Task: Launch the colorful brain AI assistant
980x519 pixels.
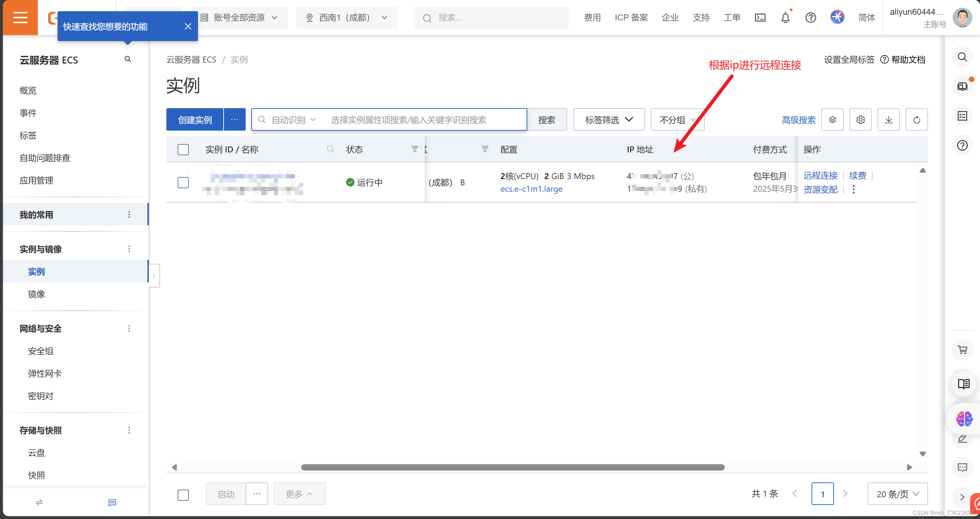Action: (x=964, y=419)
